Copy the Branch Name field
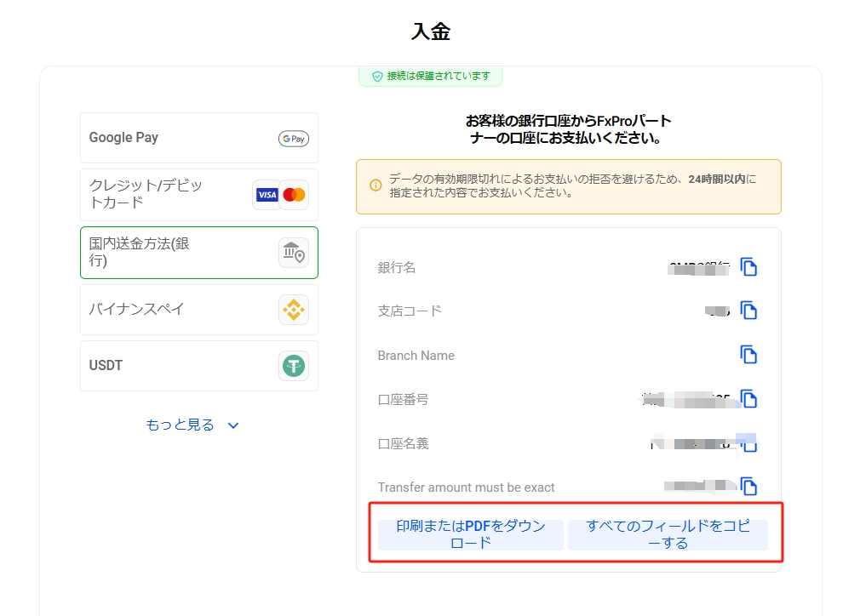Screen dimensions: 843x616 (748, 355)
